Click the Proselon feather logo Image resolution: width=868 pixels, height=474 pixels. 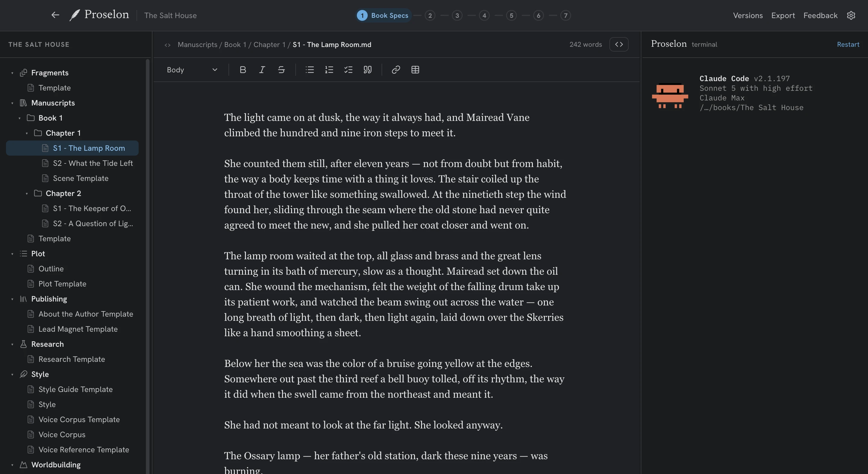point(74,15)
